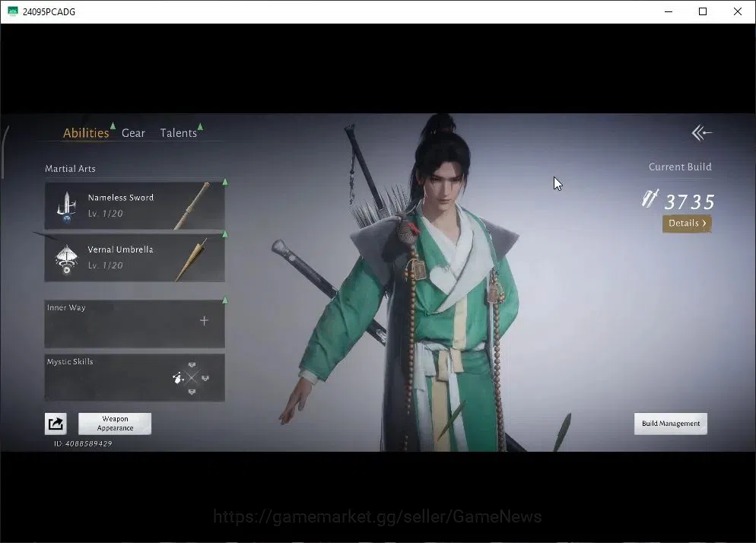Click Vernal Umbrella Lv. 1/20 text
This screenshot has height=543, width=756.
tap(105, 265)
